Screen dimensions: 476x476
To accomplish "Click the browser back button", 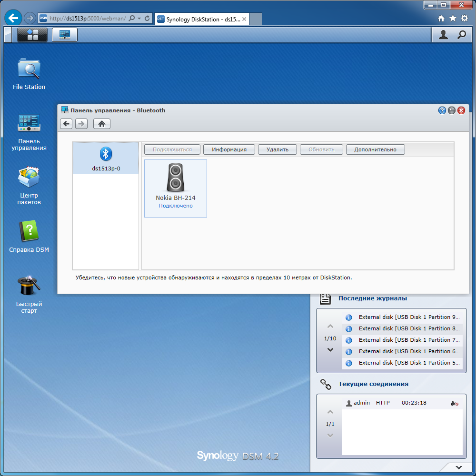I will point(13,18).
